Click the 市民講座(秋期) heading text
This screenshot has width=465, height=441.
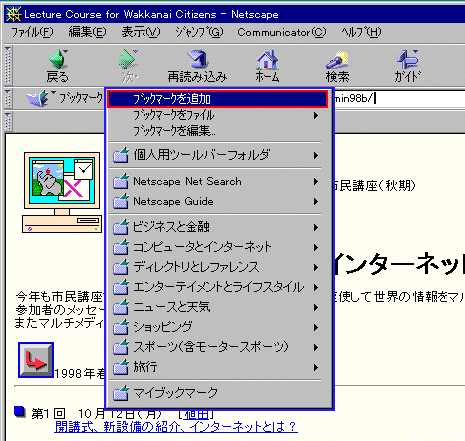(374, 186)
